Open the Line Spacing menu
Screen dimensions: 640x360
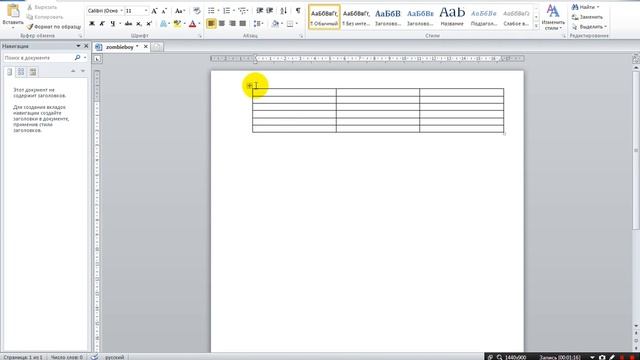pos(258,24)
